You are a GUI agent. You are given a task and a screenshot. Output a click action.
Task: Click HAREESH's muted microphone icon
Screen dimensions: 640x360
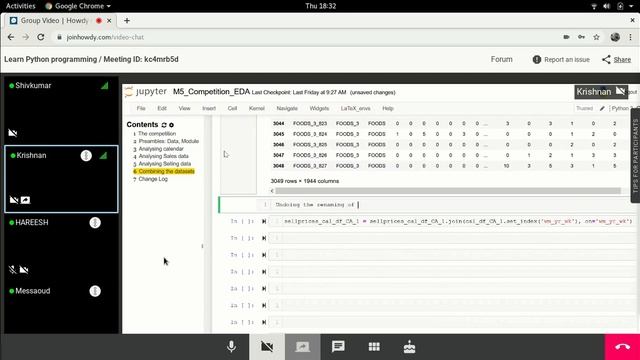[x=13, y=269]
